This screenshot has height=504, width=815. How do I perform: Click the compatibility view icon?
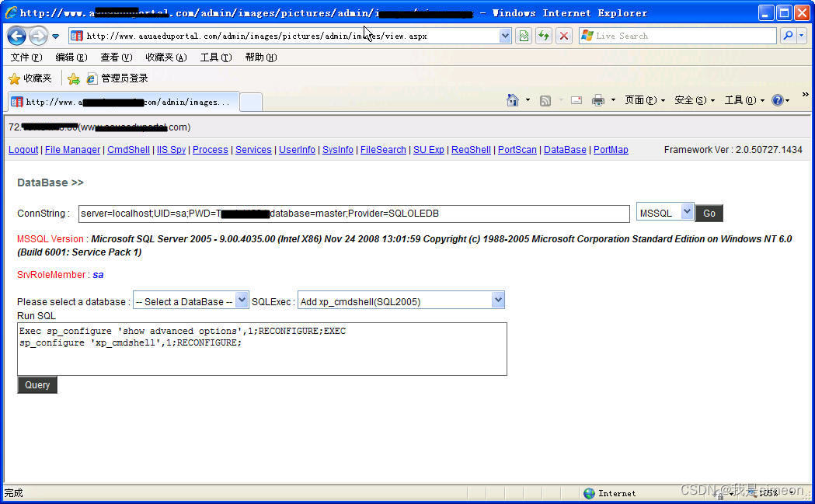pos(524,36)
